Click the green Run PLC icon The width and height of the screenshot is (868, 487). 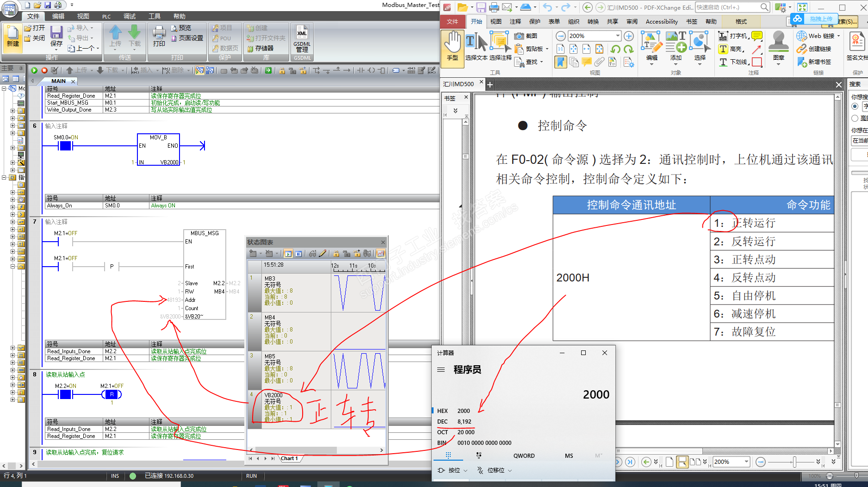[34, 70]
